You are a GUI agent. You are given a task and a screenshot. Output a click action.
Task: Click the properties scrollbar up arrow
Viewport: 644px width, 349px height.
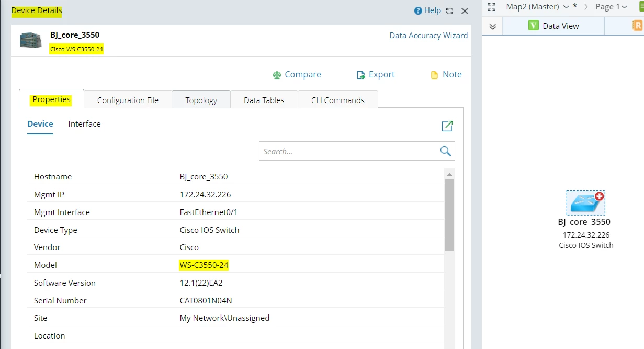[x=449, y=174]
